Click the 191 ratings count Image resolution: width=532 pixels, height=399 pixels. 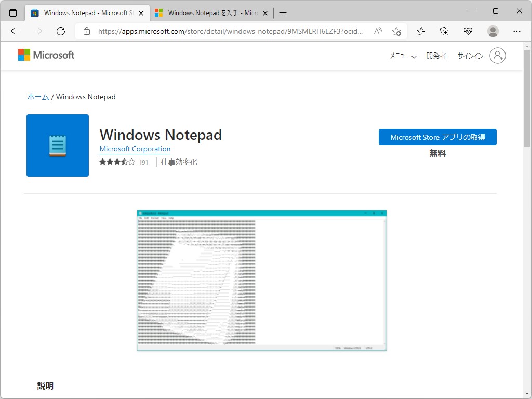pyautogui.click(x=143, y=163)
